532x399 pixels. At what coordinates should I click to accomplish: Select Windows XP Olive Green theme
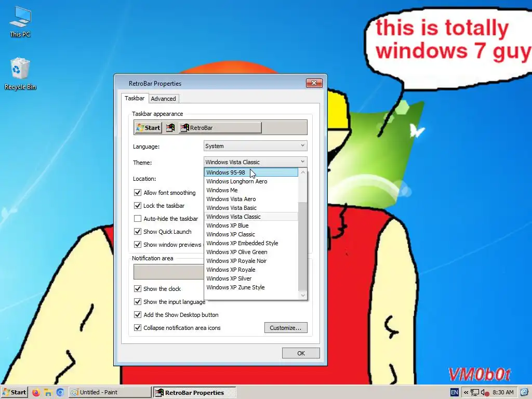(251, 252)
